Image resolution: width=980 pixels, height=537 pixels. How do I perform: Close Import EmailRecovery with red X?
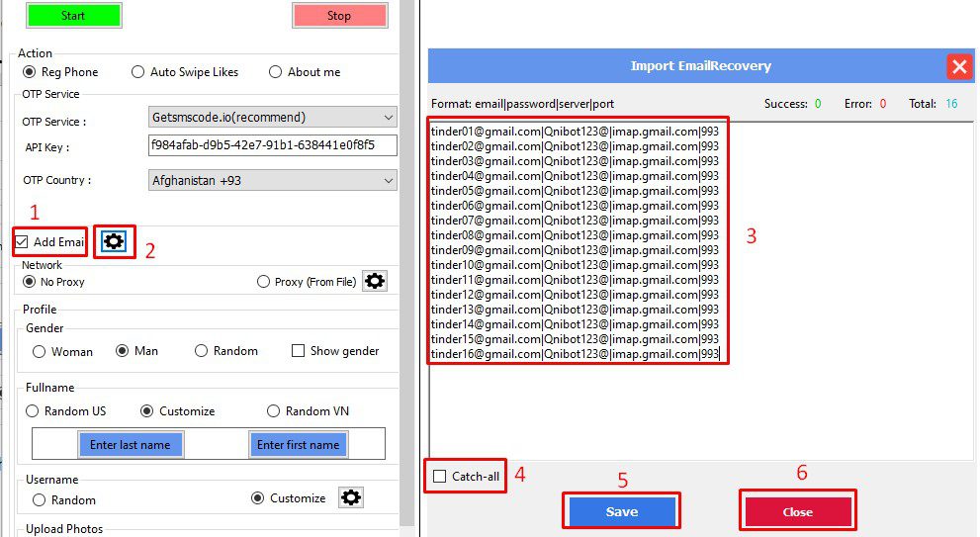(x=959, y=65)
